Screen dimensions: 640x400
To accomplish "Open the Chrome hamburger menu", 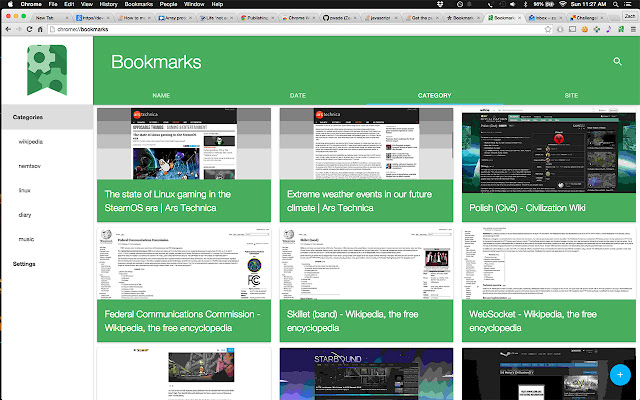I will (633, 29).
